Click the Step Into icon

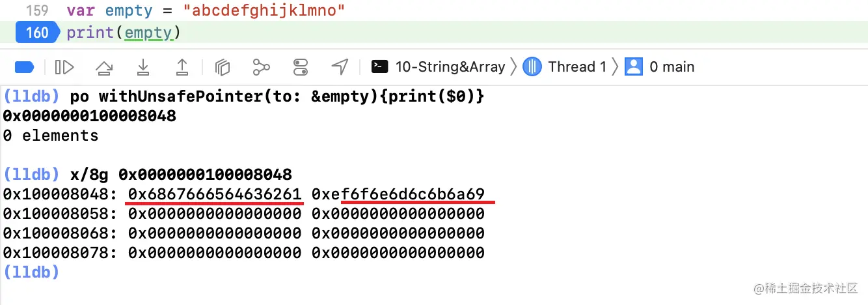coord(143,67)
